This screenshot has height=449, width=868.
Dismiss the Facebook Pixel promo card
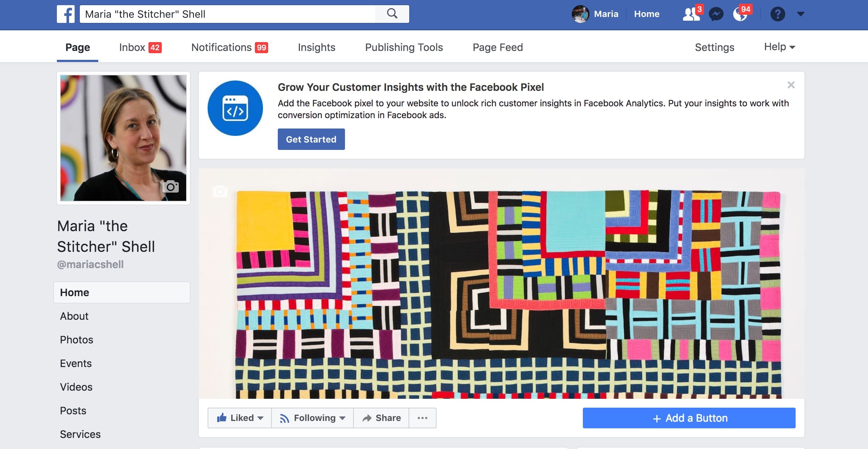point(791,85)
